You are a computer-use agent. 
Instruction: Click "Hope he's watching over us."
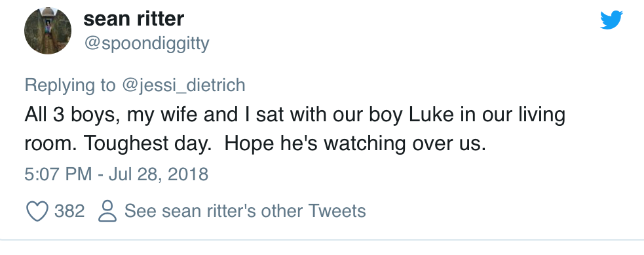click(355, 144)
